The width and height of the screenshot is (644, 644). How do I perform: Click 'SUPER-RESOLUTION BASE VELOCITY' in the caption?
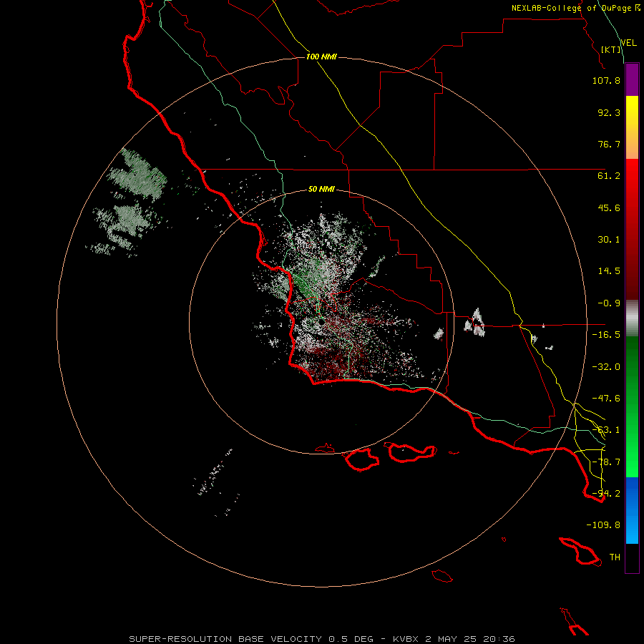225,639
